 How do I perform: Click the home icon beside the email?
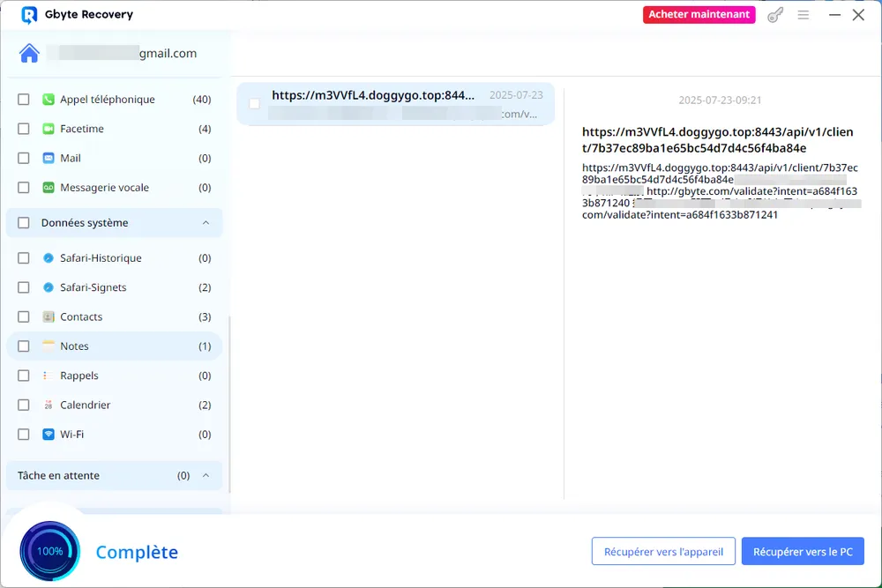click(29, 54)
